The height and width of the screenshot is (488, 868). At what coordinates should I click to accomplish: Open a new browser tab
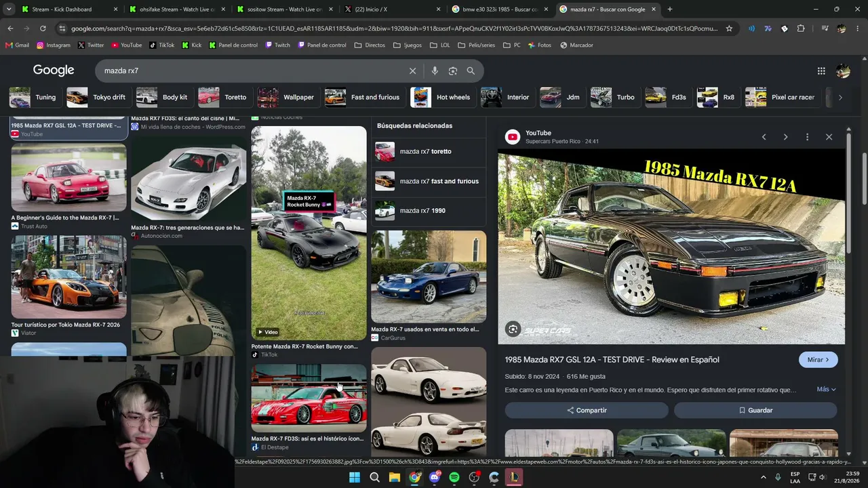point(669,9)
